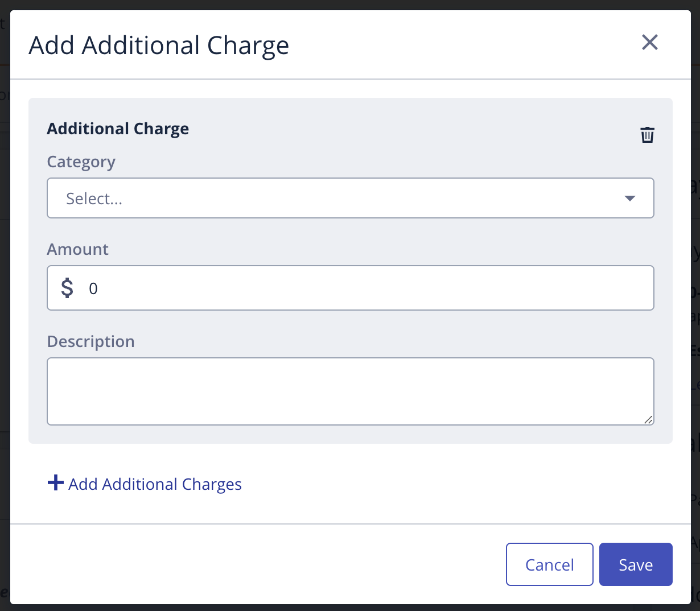Image resolution: width=700 pixels, height=611 pixels.
Task: Save the additional charge
Action: [636, 564]
